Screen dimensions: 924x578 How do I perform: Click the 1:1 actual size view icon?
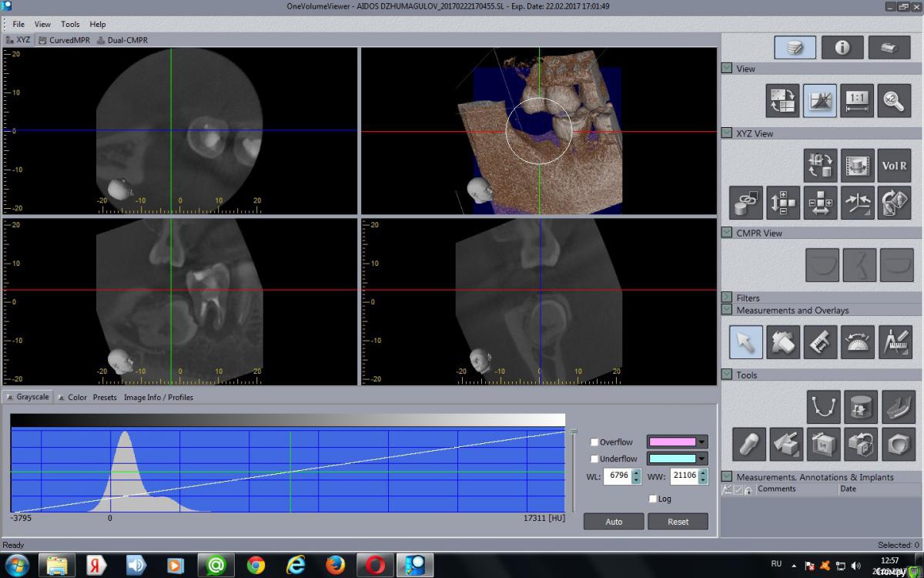[x=856, y=100]
